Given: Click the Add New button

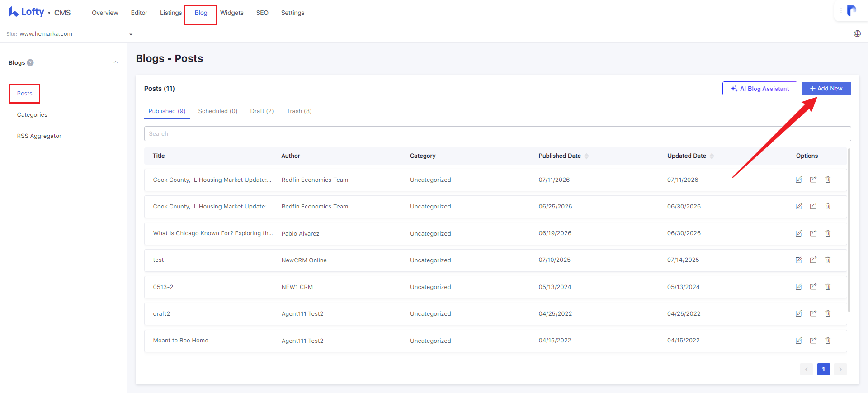Looking at the screenshot, I should (826, 89).
